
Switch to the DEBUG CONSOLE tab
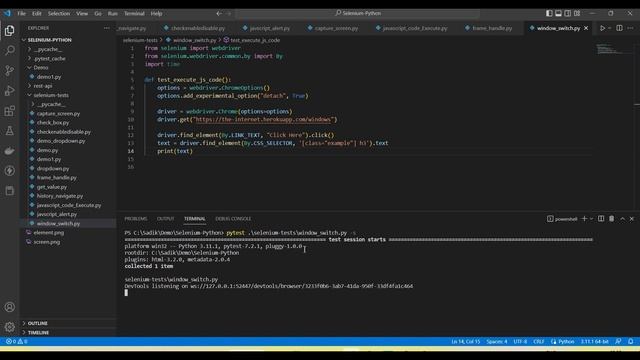tap(233, 219)
